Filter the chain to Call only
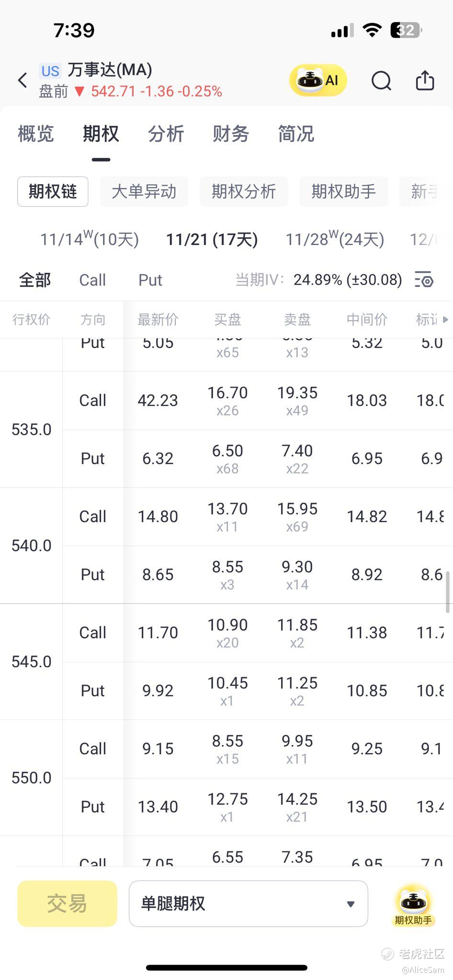 point(92,280)
